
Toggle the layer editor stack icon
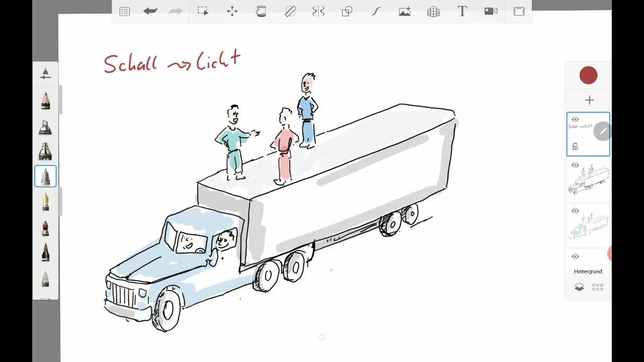click(579, 287)
